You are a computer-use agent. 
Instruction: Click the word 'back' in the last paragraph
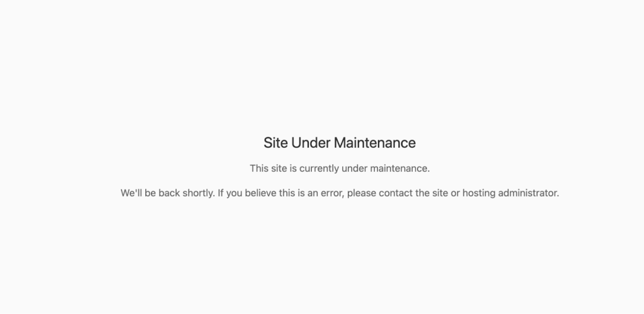point(169,193)
